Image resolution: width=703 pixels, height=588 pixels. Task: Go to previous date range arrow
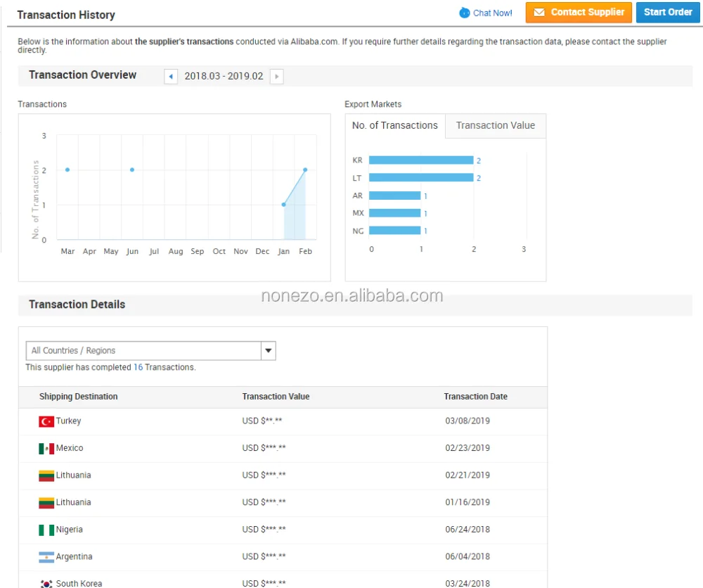click(171, 76)
